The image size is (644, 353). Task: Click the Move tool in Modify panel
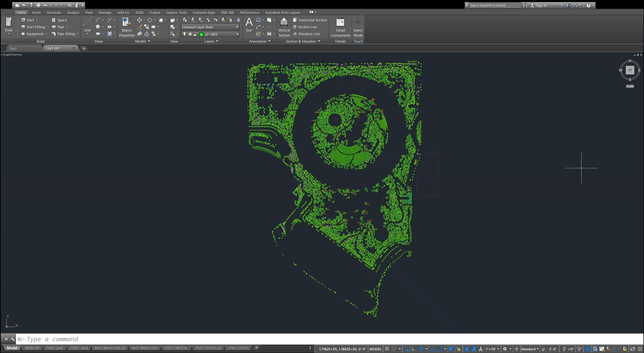click(139, 20)
